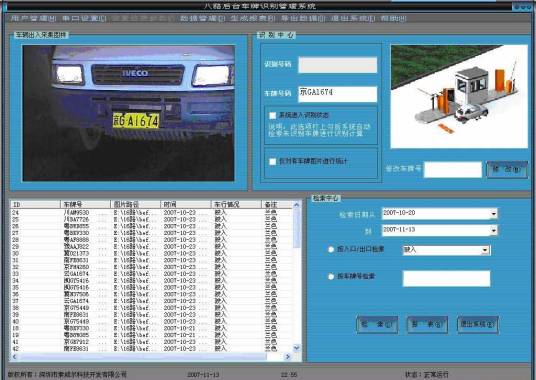Viewport: 536px width, 380px height.
Task: Select the search by plate number radio button
Action: [x=331, y=276]
